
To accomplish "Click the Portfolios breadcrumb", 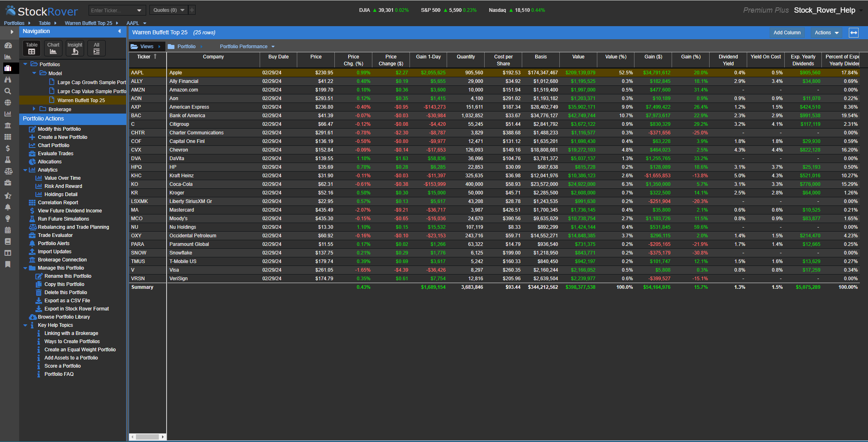I will click(14, 23).
